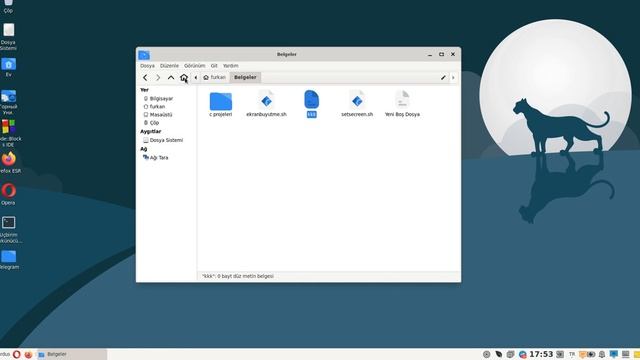Click the 17:53 clock in the panel
The image size is (640, 360).
(x=541, y=354)
